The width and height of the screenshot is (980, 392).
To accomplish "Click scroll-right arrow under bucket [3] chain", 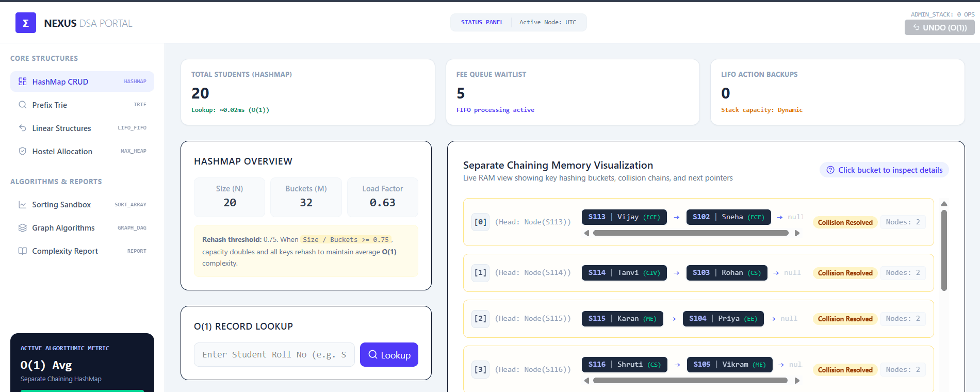I will pos(797,381).
